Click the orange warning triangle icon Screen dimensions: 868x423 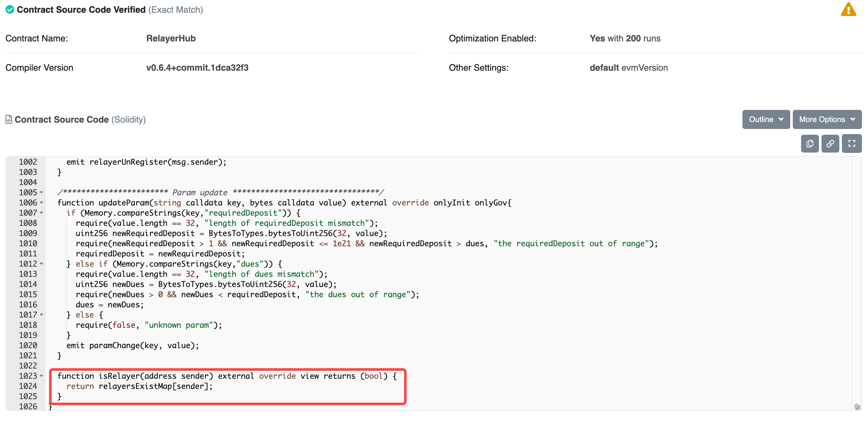848,10
